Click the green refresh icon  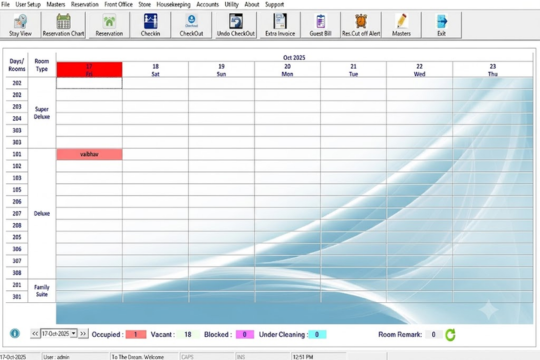(x=450, y=335)
